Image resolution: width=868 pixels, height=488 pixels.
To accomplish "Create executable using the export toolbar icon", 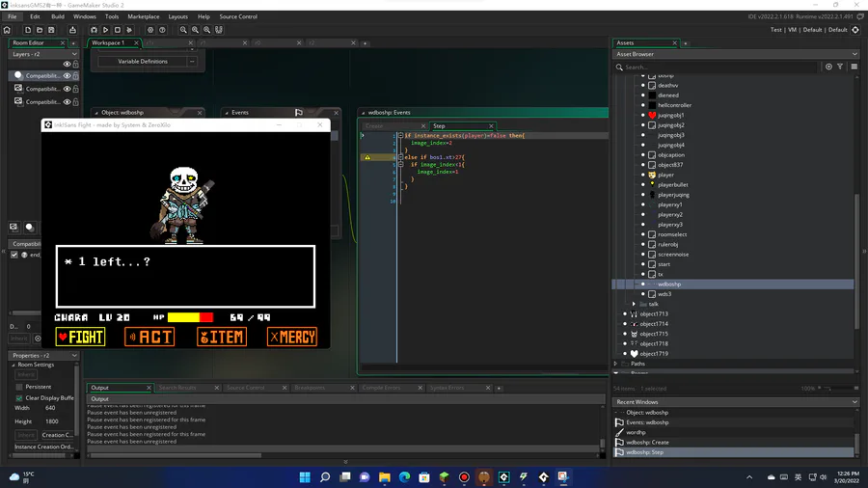I will click(x=72, y=30).
